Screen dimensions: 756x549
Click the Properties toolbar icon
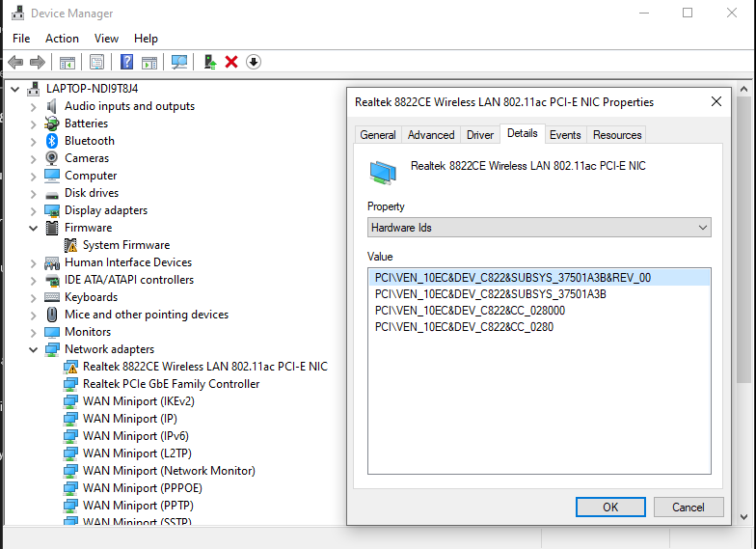[96, 62]
